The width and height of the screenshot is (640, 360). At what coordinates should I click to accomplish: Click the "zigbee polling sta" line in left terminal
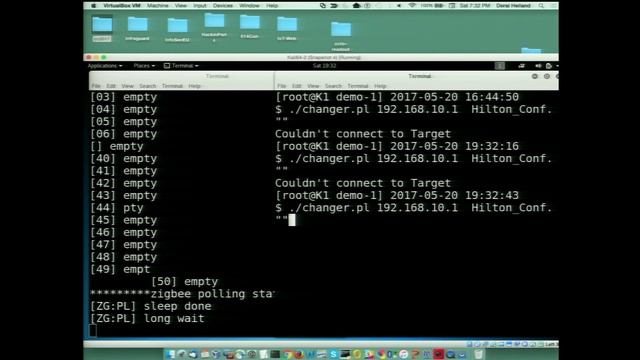182,294
